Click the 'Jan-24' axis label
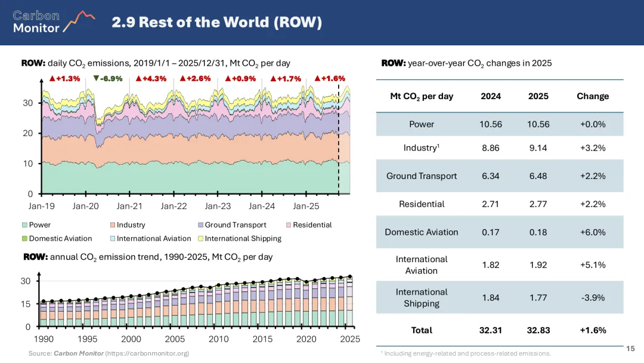Viewport: 644px width, 363px height. 262,206
